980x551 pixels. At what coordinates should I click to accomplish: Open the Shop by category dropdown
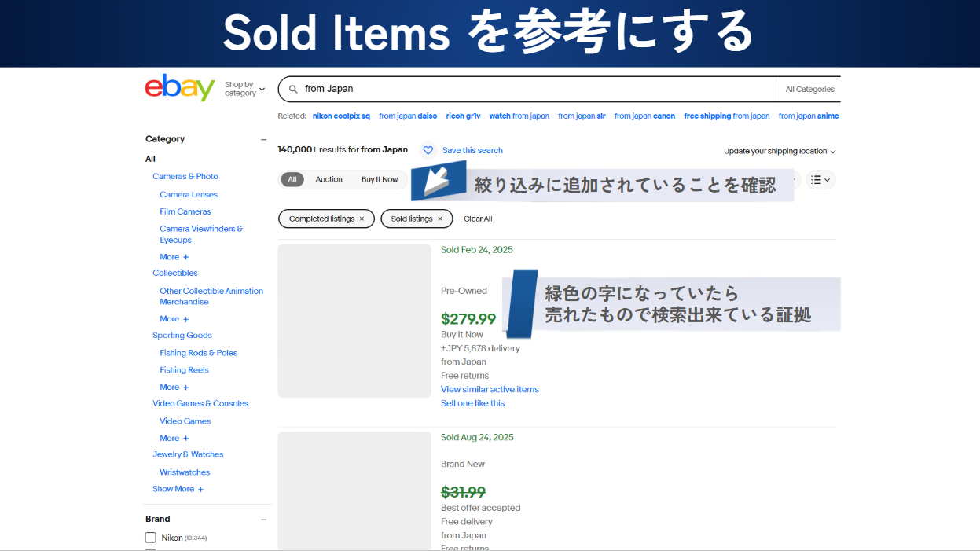pyautogui.click(x=244, y=89)
